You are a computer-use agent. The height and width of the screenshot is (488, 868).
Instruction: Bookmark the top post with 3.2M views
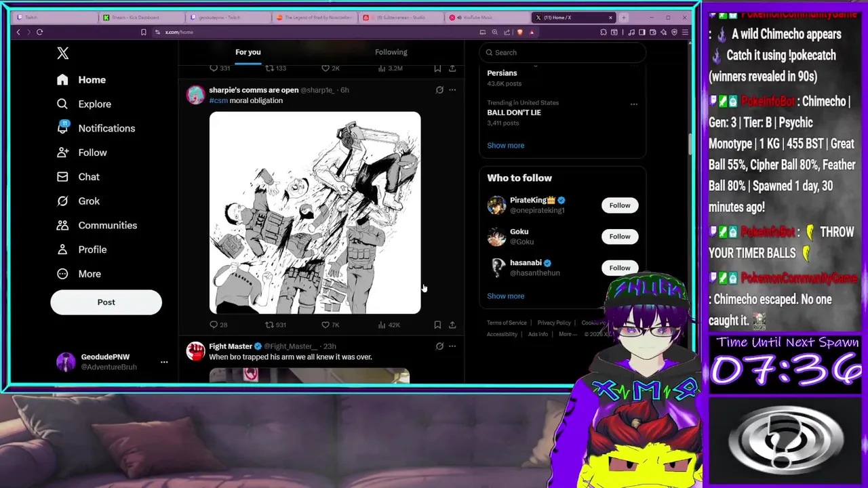click(x=437, y=68)
